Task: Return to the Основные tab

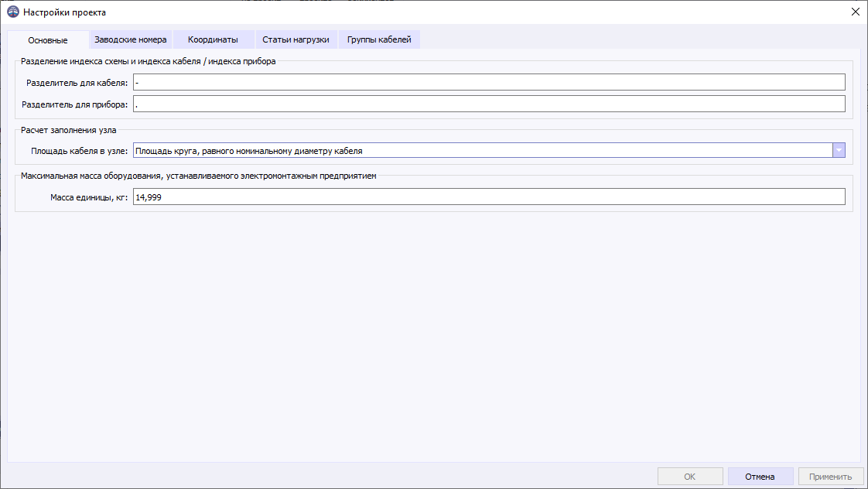Action: [x=50, y=39]
